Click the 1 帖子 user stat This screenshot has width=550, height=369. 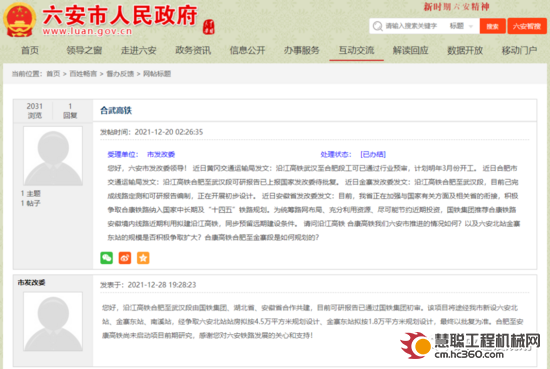coord(31,203)
